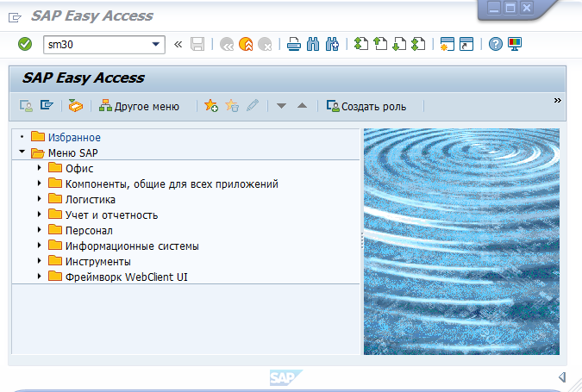Image resolution: width=582 pixels, height=392 pixels.
Task: Select Избранное folder in tree
Action: (x=74, y=137)
